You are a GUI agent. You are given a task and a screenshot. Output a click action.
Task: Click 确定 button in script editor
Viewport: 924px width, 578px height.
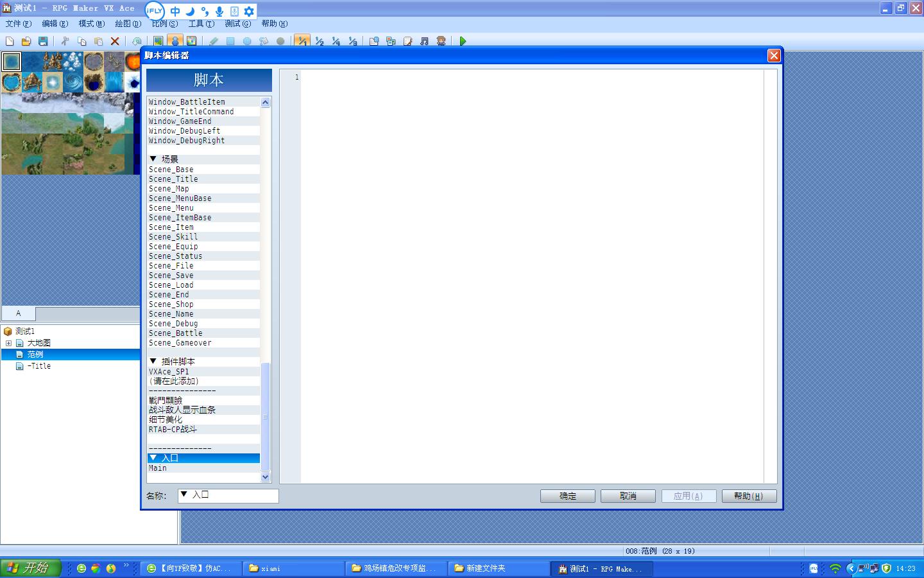point(568,496)
